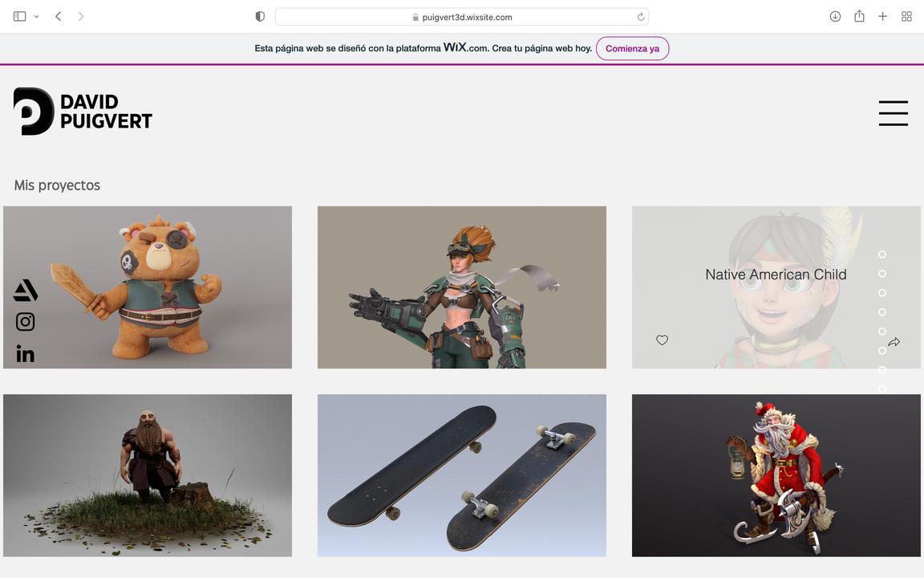Open the hamburger navigation menu

click(894, 113)
